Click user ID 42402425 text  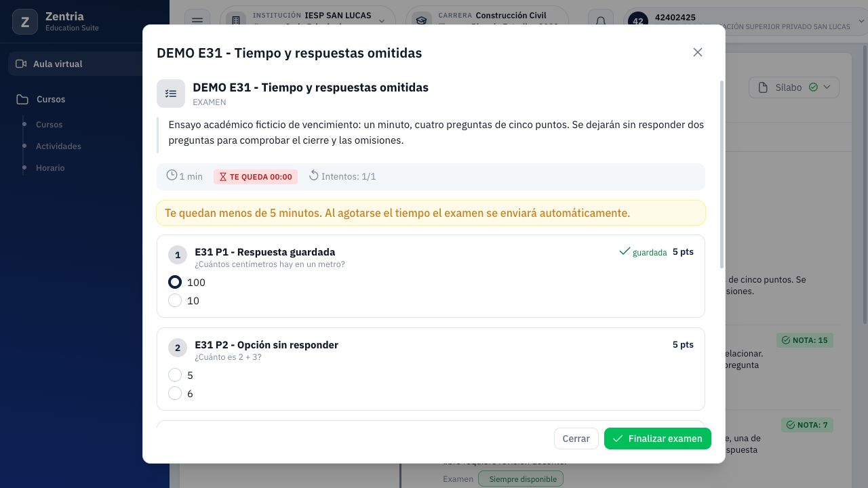coord(675,17)
